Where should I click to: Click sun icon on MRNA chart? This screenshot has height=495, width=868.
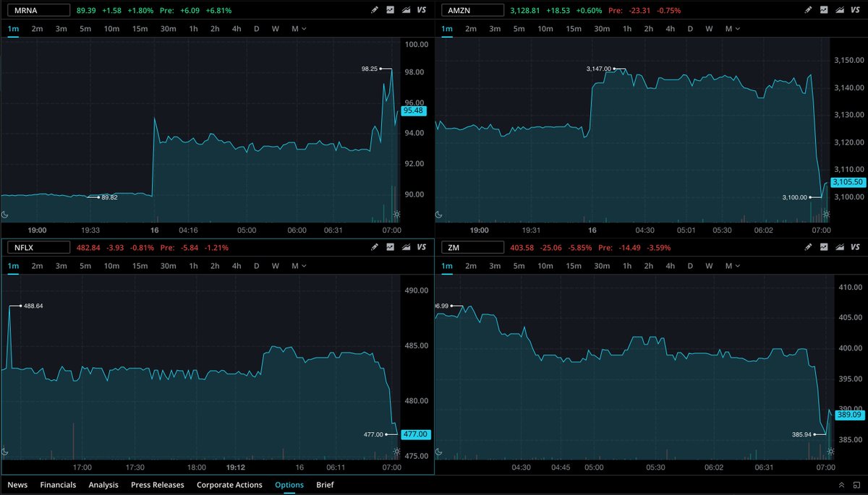(x=396, y=214)
